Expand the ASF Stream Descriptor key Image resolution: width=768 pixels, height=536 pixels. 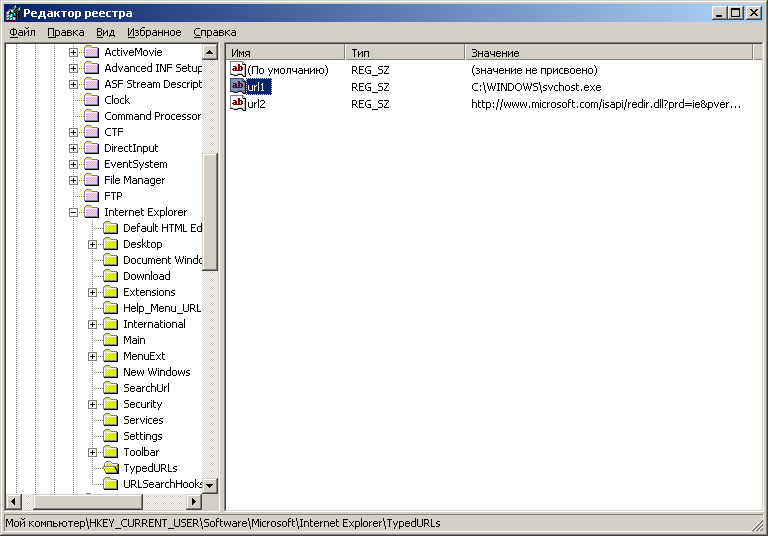click(x=73, y=84)
